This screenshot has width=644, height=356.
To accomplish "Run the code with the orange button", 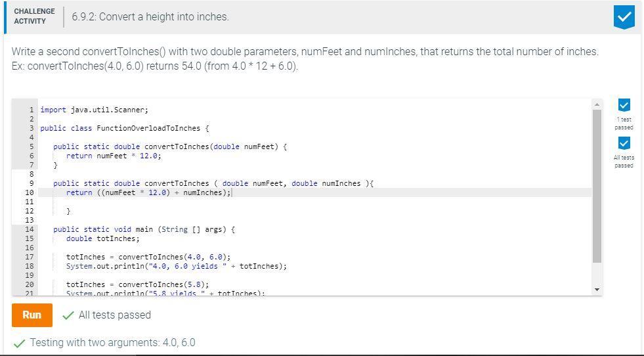I will click(x=32, y=315).
